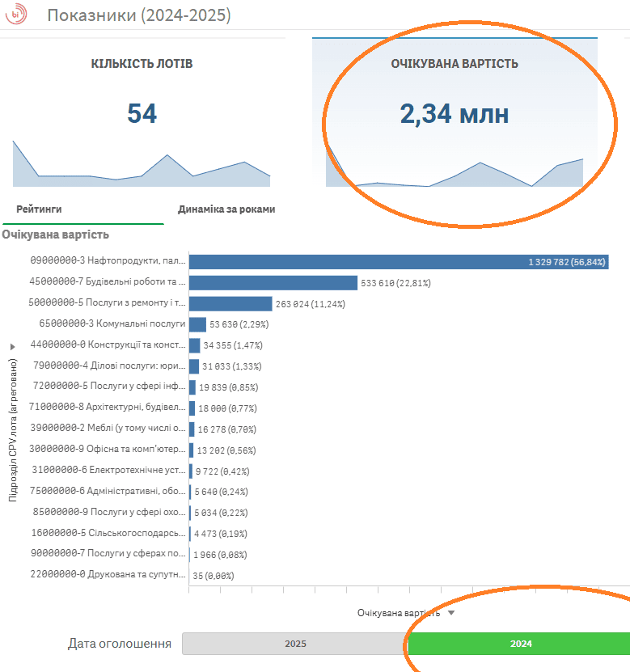The image size is (630, 672).
Task: Select the Послуги з ремонту bar
Action: click(230, 303)
